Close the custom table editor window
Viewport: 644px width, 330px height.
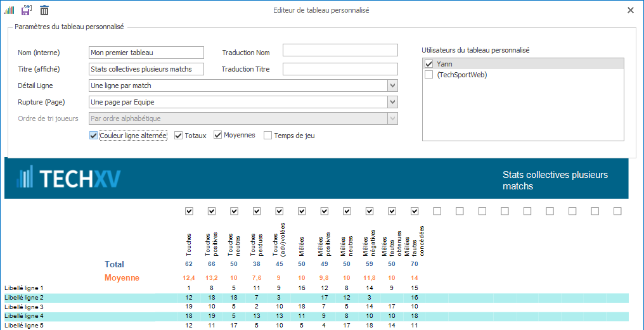coord(630,10)
